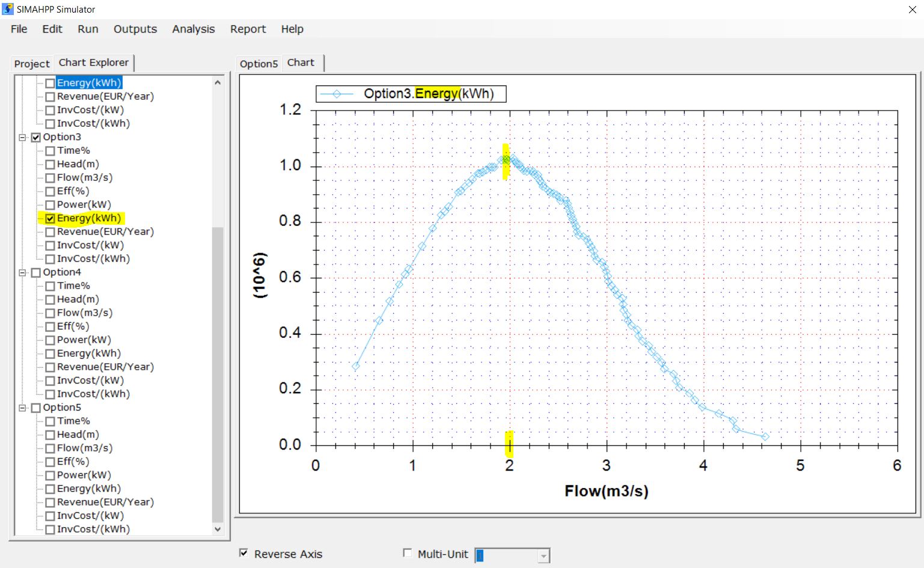Enable InvCost/(kW) under Option3
924x568 pixels.
point(50,246)
